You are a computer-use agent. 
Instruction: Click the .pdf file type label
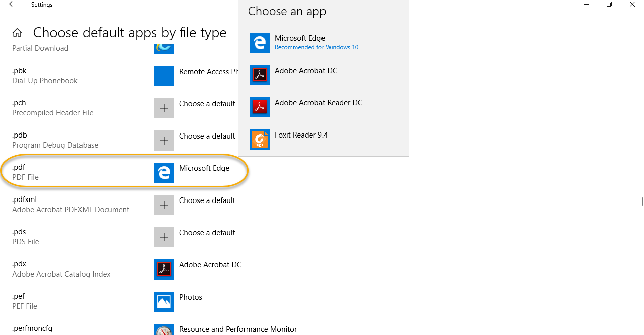click(x=19, y=167)
